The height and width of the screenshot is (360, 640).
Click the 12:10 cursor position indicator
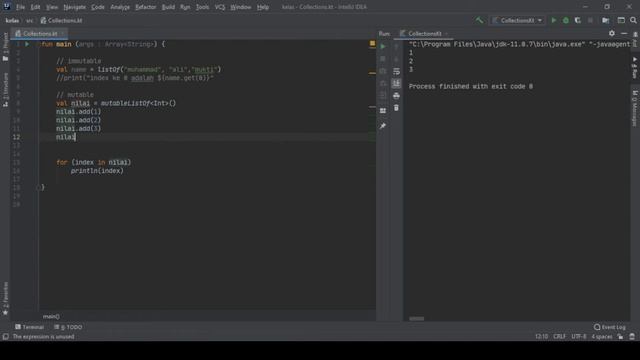[541, 337]
